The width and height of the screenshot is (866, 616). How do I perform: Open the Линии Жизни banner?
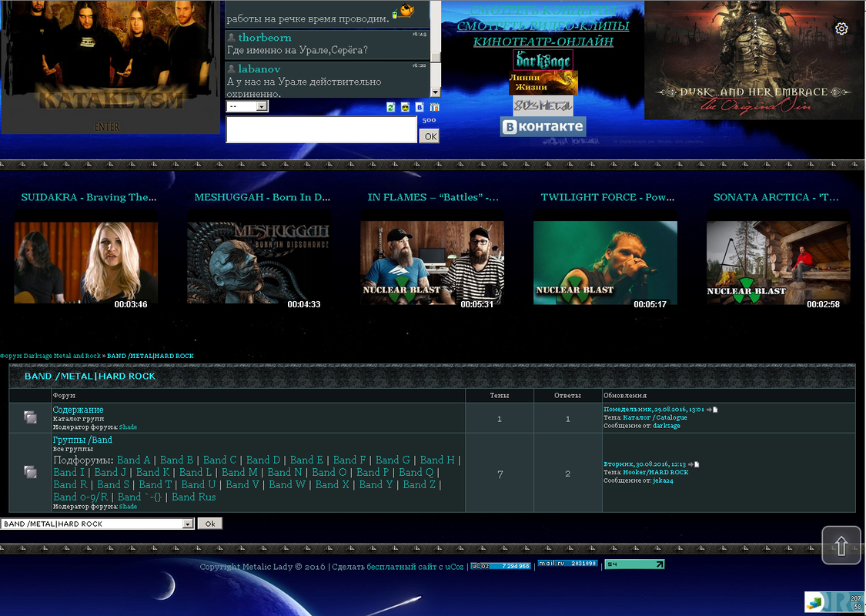pyautogui.click(x=543, y=83)
